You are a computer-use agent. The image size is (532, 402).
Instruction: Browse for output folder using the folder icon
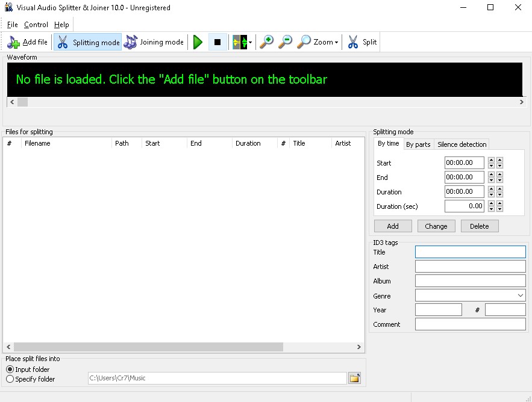(354, 378)
